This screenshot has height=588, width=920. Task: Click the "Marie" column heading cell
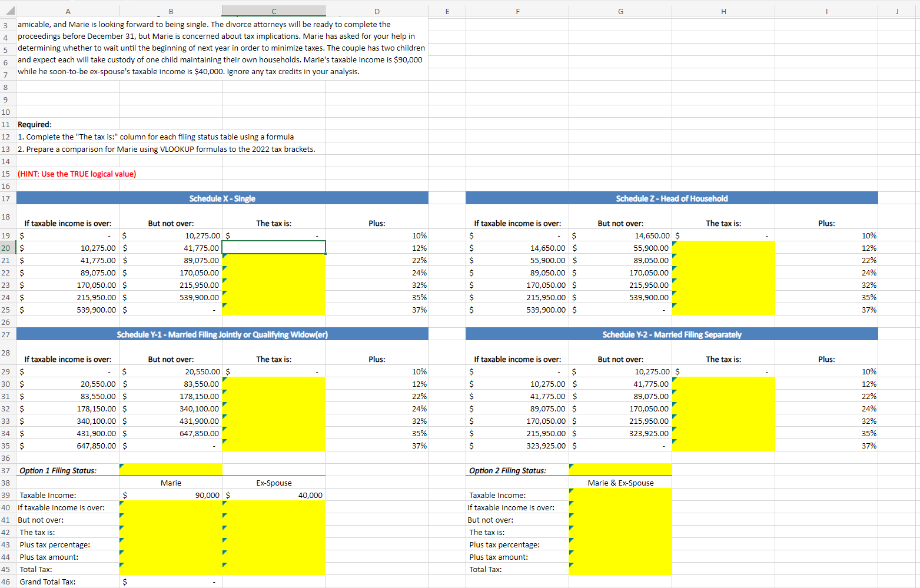pos(171,483)
